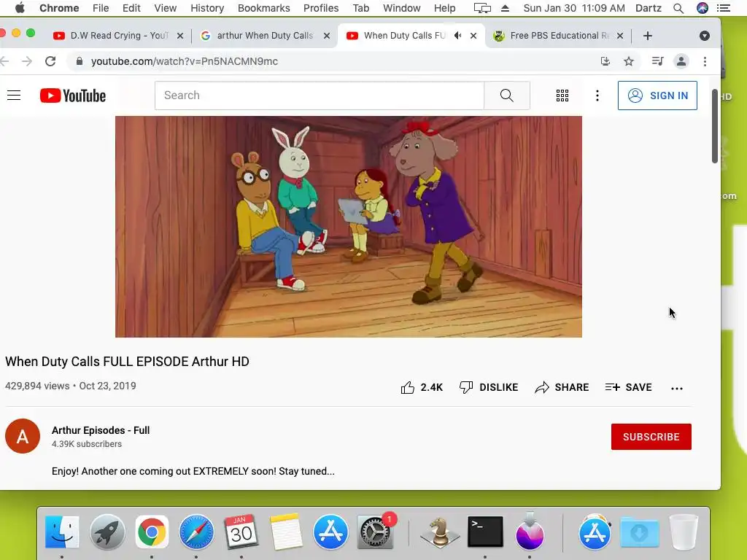The height and width of the screenshot is (560, 747).
Task: Open Finder from the Dock
Action: 62,532
